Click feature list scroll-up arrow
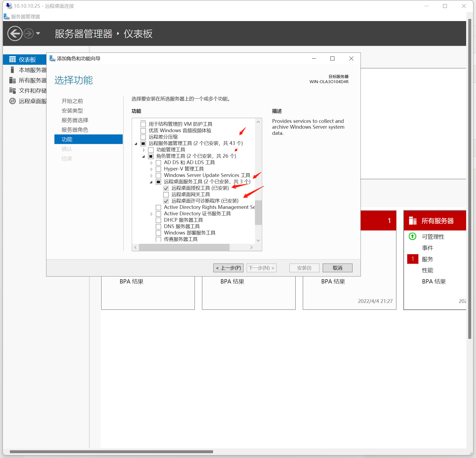This screenshot has width=476, height=458. point(258,122)
